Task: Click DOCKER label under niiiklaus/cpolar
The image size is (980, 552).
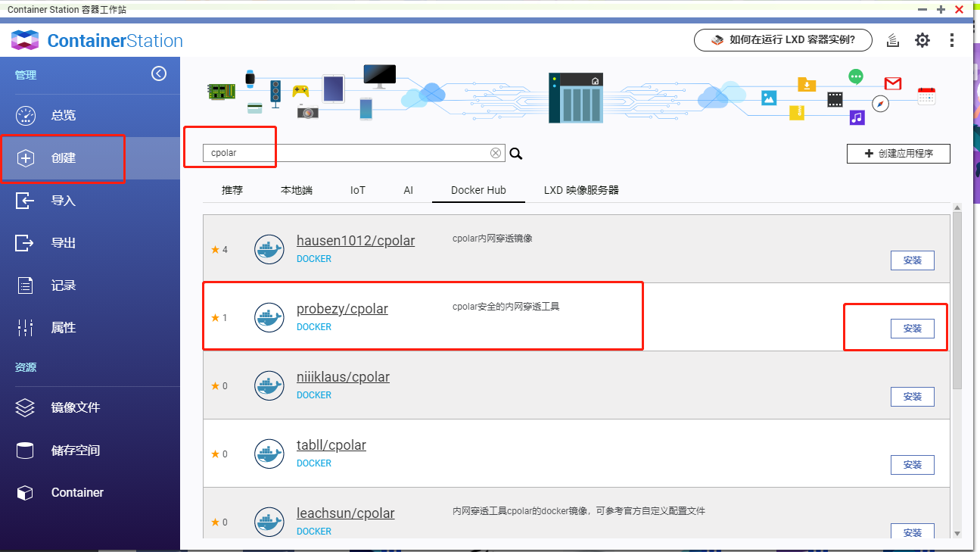Action: 314,395
